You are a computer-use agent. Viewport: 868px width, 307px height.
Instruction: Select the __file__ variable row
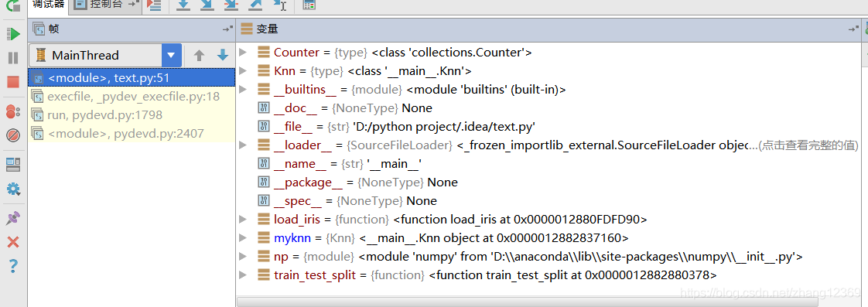click(x=548, y=127)
